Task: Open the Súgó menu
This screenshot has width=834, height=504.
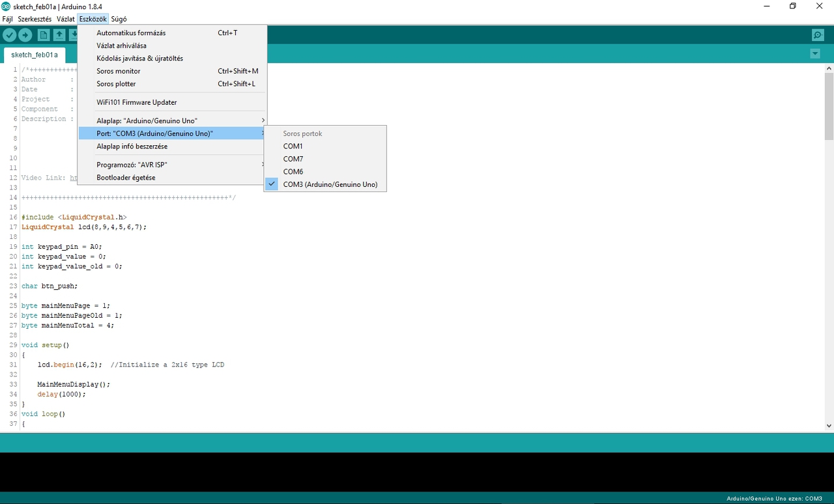Action: (x=119, y=19)
